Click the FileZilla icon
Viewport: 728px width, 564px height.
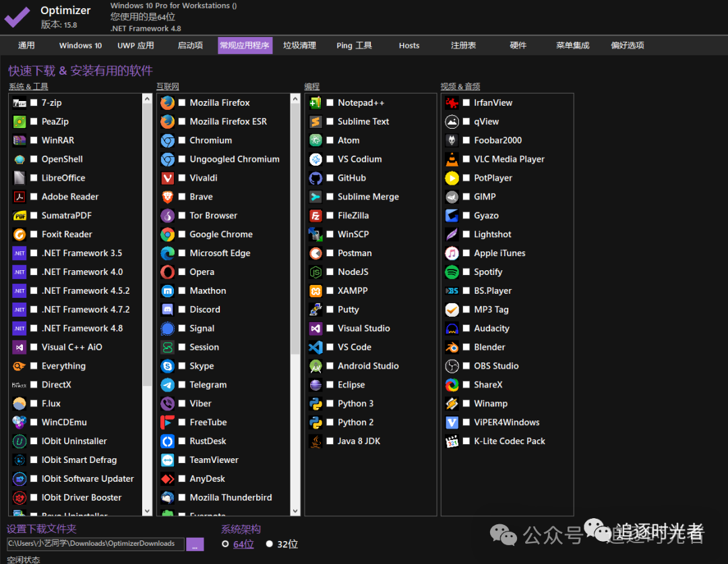click(315, 216)
